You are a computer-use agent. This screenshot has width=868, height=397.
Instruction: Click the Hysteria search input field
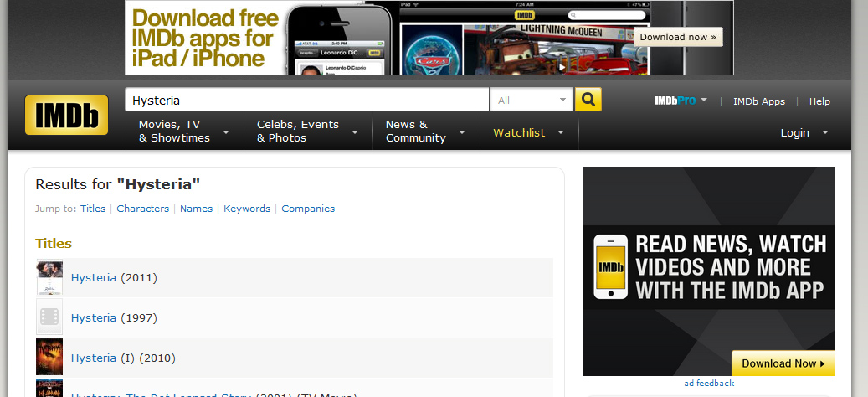tap(306, 101)
